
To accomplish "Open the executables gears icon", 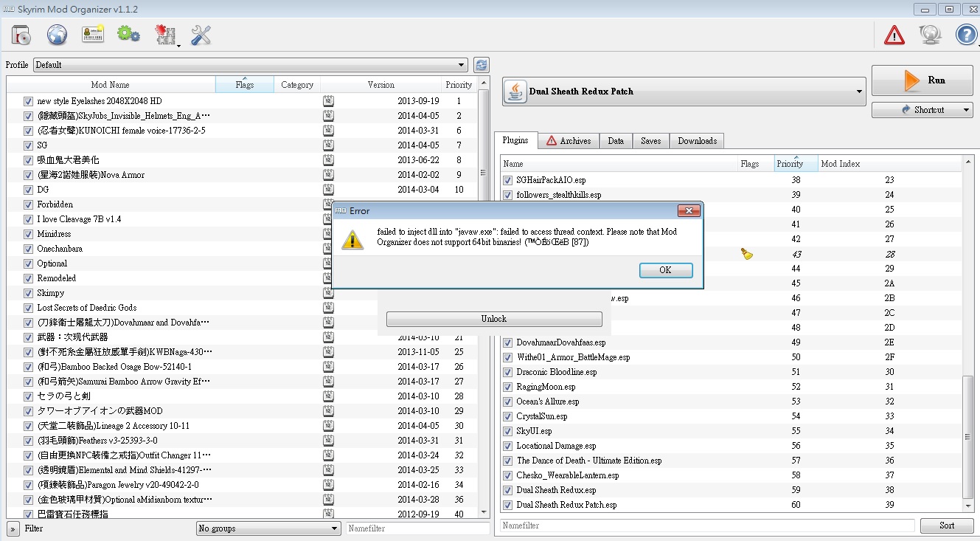I will point(128,34).
